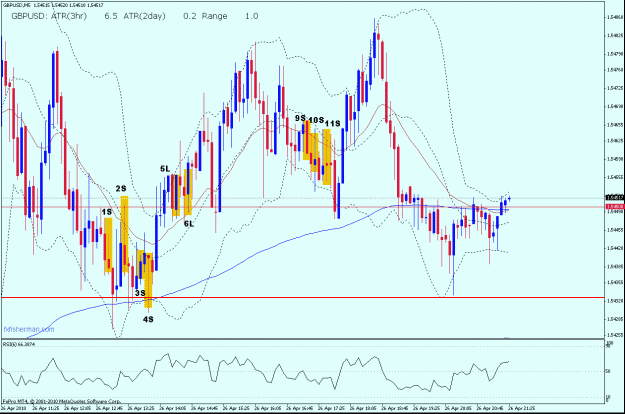Select the 10S trade label
The height and width of the screenshot is (414, 625).
click(316, 120)
